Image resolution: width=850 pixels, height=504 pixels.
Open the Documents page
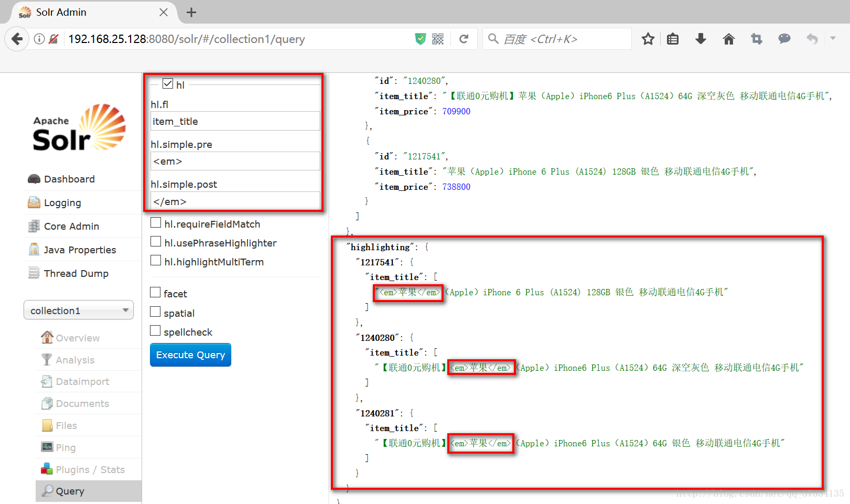click(x=82, y=403)
